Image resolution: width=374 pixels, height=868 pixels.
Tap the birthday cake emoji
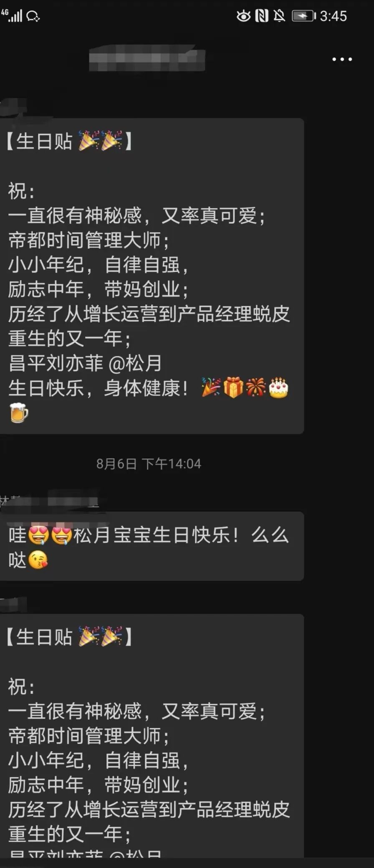[278, 388]
